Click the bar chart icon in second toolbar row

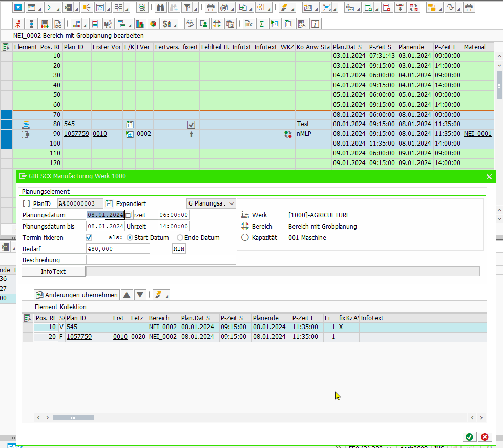(140, 24)
